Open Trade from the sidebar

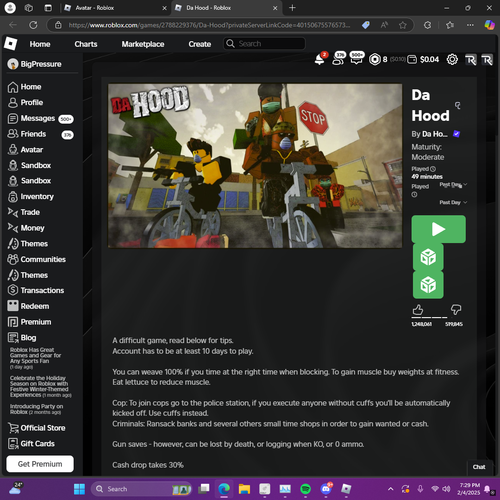point(24,212)
